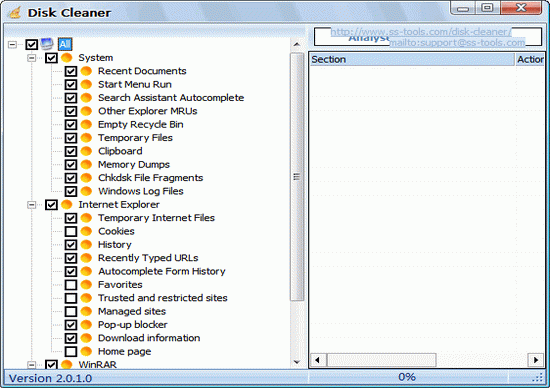Click the orange icon next to WinRAR
The image size is (550, 388).
(x=67, y=364)
